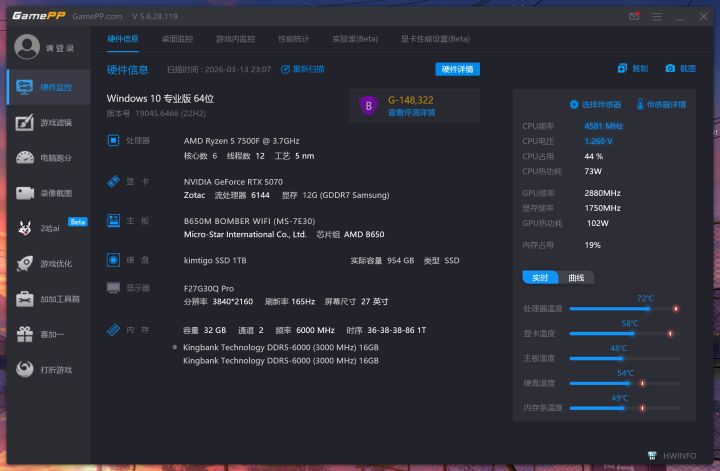Click the 时序 36-38-38-86 1T text
The image size is (720, 471).
pyautogui.click(x=386, y=330)
